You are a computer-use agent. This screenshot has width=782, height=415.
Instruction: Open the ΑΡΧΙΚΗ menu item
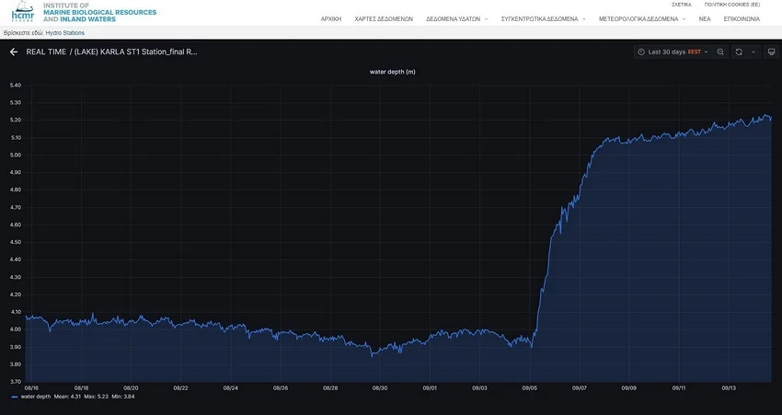point(331,19)
